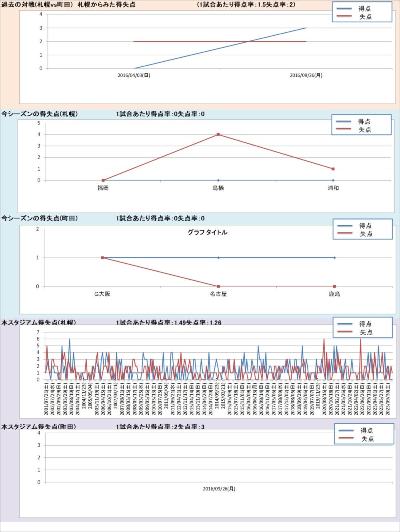Image resolution: width=400 pixels, height=532 pixels.
Task: Click the heading '本スタジアム得失点(町田)'
Action: [x=38, y=427]
